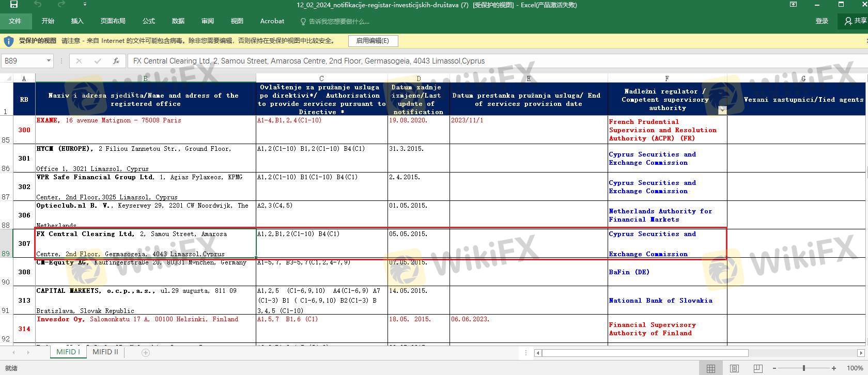Select column A header

click(x=24, y=79)
